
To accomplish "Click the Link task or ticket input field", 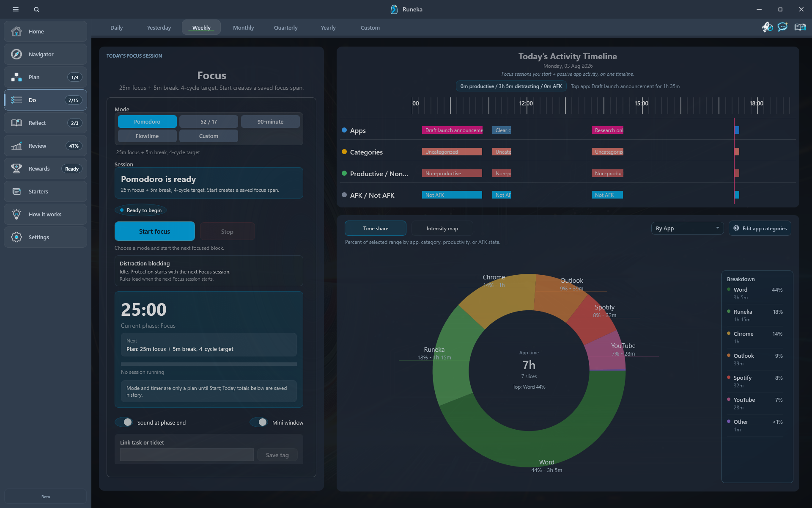I will pyautogui.click(x=187, y=455).
